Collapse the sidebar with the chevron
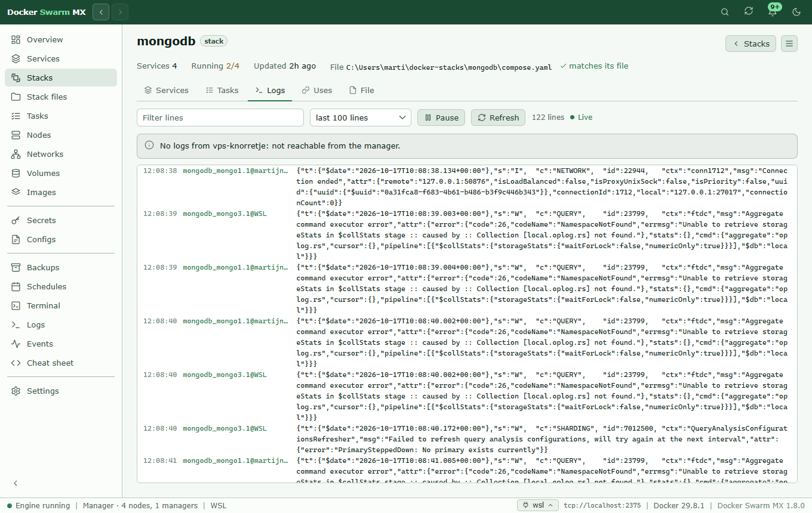812x513 pixels. [x=16, y=483]
